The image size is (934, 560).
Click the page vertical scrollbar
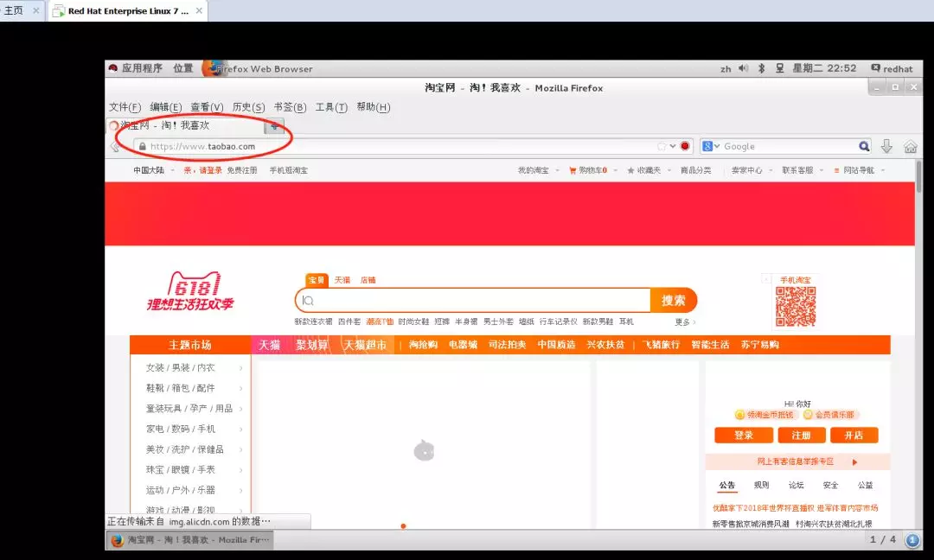[919, 344]
